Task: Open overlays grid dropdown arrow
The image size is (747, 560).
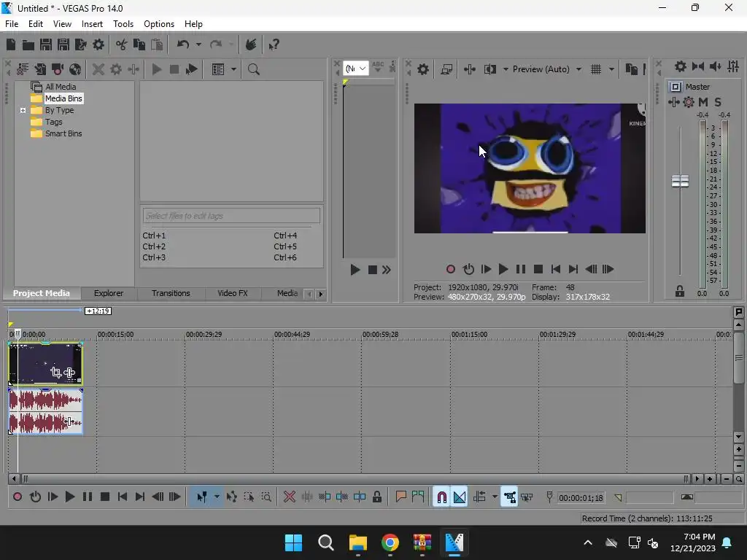Action: (611, 69)
